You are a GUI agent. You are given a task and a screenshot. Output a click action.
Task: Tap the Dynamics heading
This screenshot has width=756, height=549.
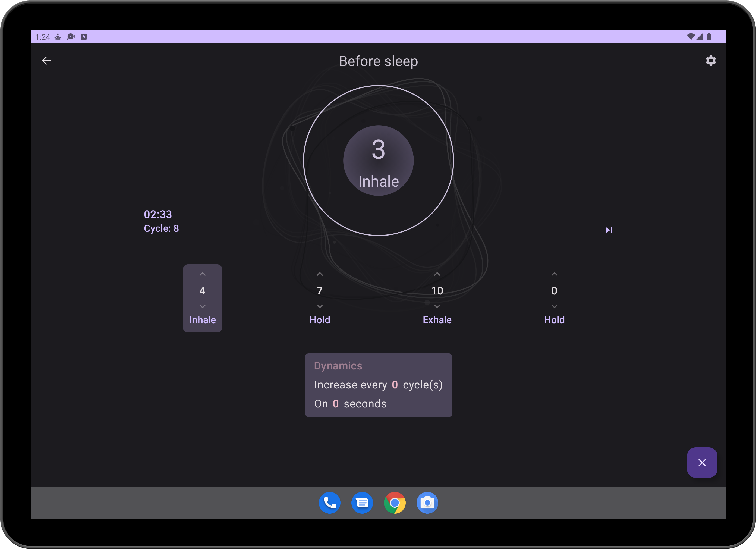[338, 366]
